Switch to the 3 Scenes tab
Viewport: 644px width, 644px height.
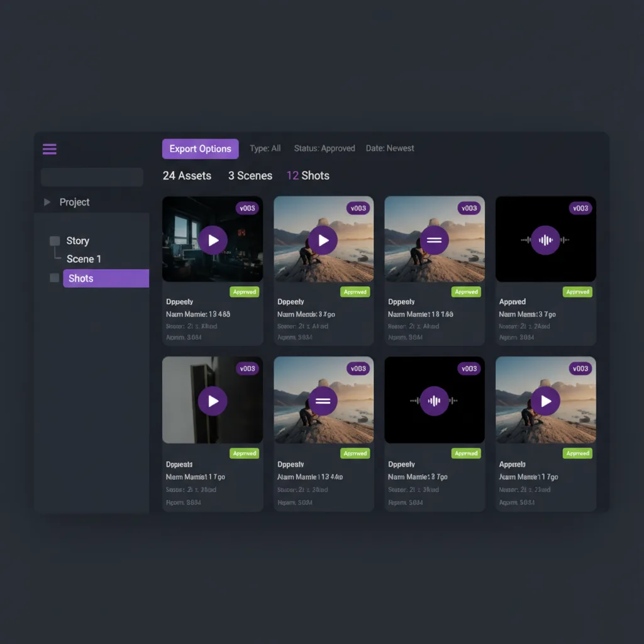250,176
